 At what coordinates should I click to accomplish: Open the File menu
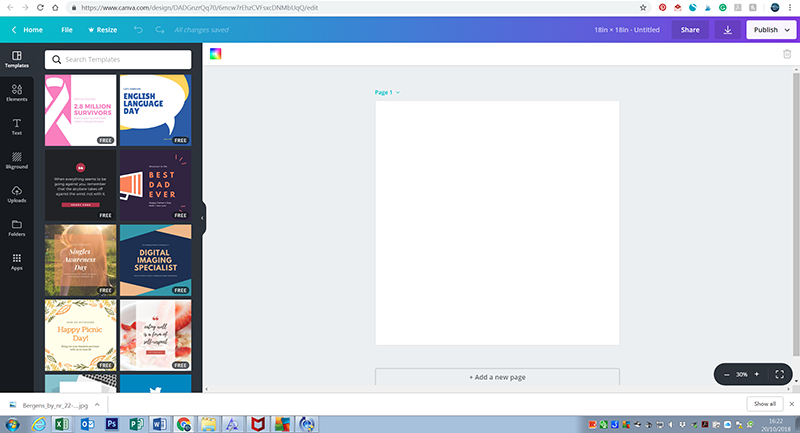66,30
